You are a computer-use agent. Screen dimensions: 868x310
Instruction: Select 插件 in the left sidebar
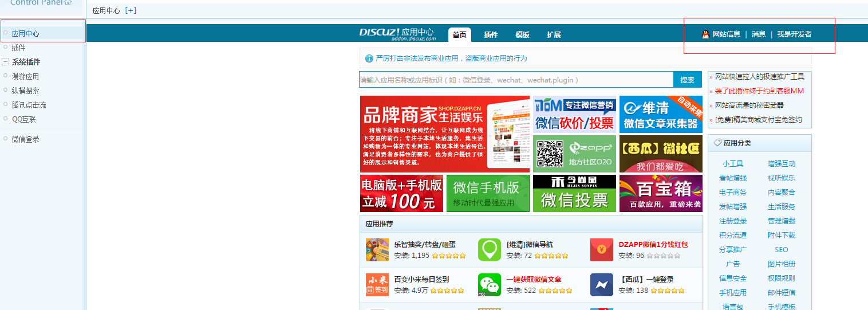point(18,48)
